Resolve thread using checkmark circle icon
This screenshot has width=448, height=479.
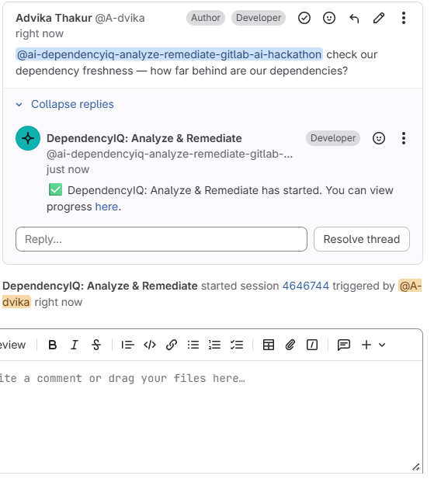[x=304, y=18]
